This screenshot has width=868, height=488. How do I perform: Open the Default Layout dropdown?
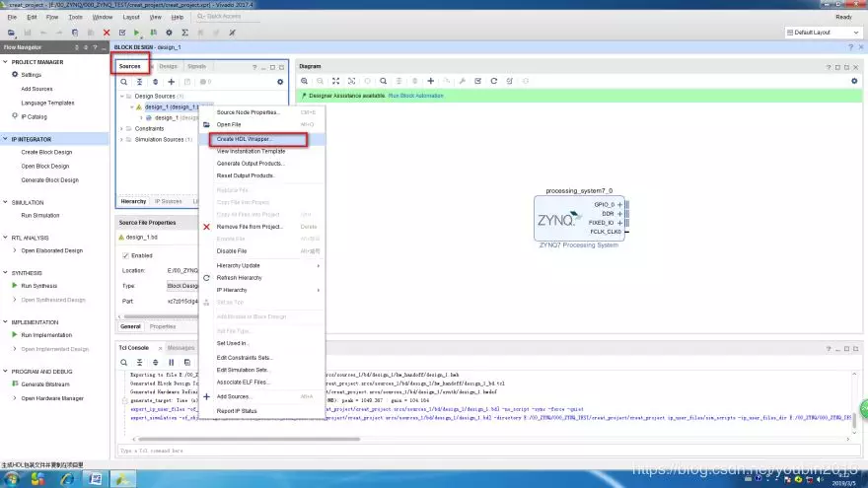(x=824, y=33)
